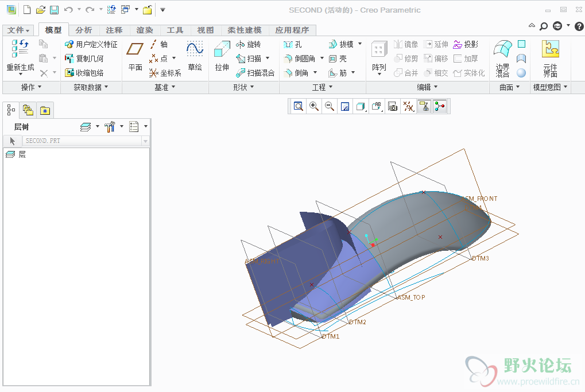Image resolution: width=585 pixels, height=392 pixels.
Task: Toggle datum display filters in graphics toolbar
Action: pos(409,107)
